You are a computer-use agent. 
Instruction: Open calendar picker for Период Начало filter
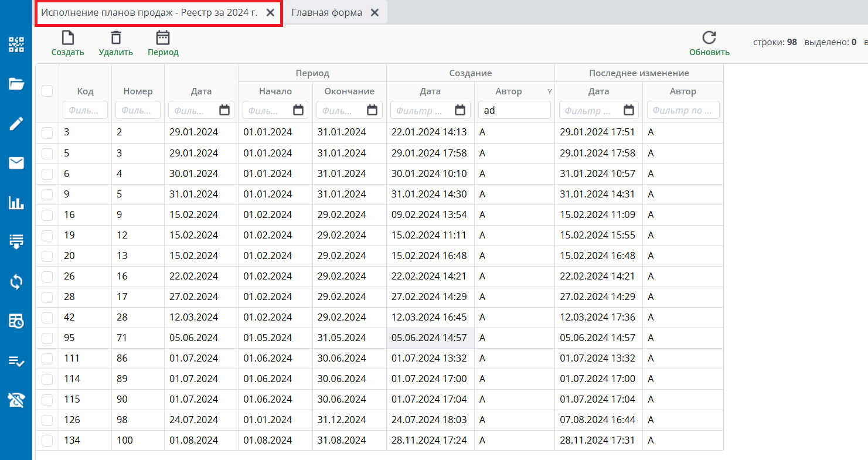(x=298, y=110)
